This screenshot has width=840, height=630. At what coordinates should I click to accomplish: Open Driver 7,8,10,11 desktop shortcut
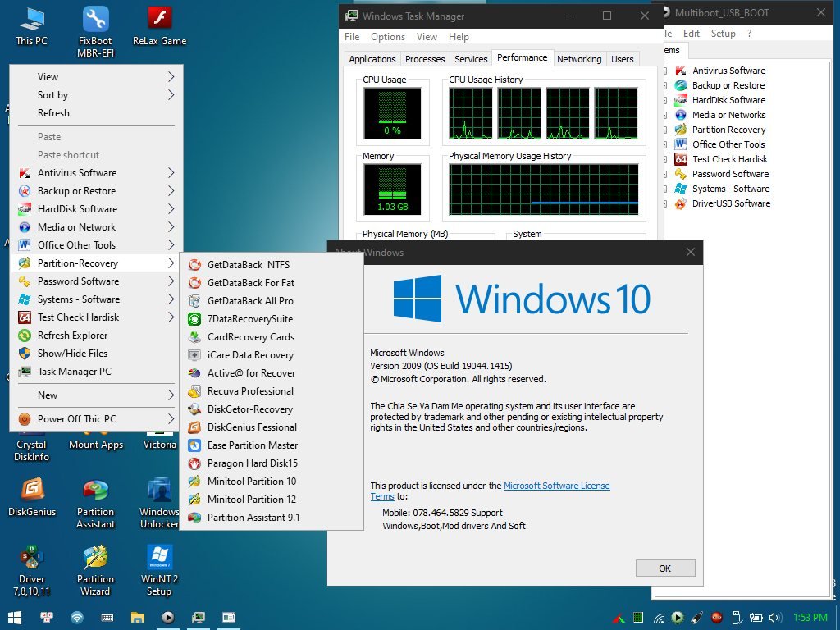pyautogui.click(x=32, y=571)
